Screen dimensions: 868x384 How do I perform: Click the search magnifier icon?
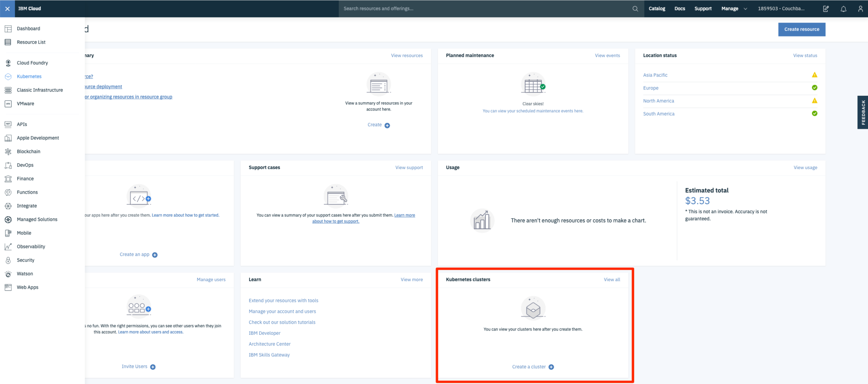point(635,8)
